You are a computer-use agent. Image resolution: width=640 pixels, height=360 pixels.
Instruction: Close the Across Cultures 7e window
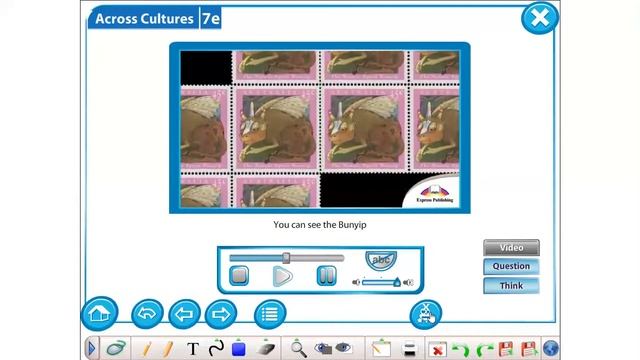tap(540, 18)
